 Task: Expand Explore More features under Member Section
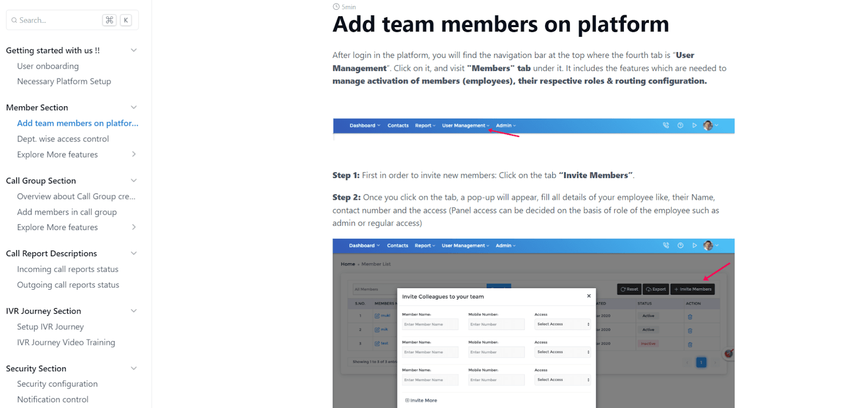(x=133, y=155)
